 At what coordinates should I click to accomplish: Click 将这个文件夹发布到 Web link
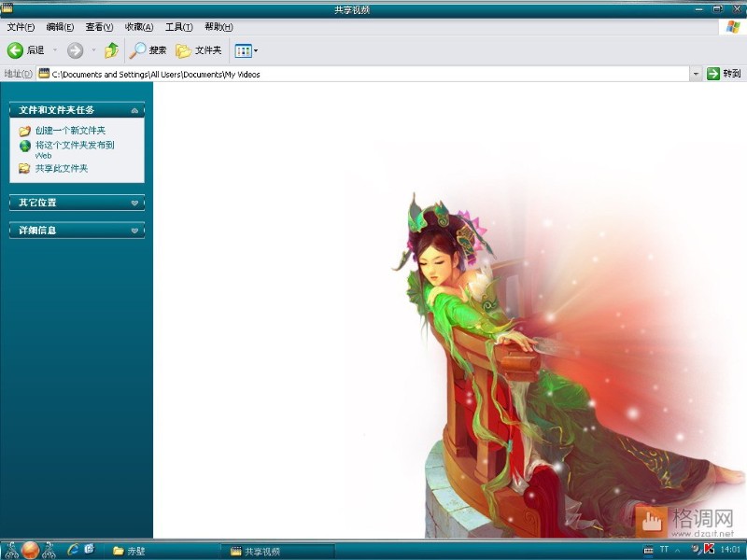(75, 149)
